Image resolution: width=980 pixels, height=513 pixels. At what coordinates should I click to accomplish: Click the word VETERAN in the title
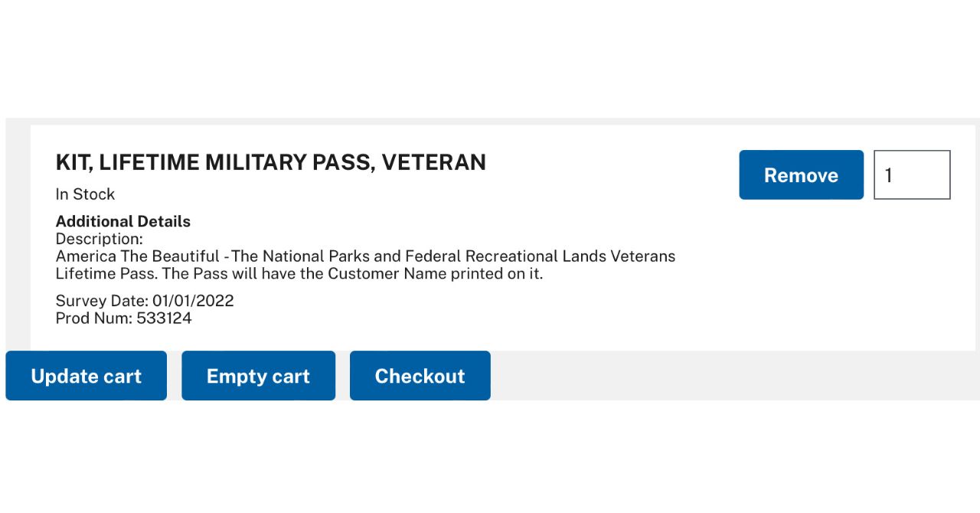(x=433, y=162)
